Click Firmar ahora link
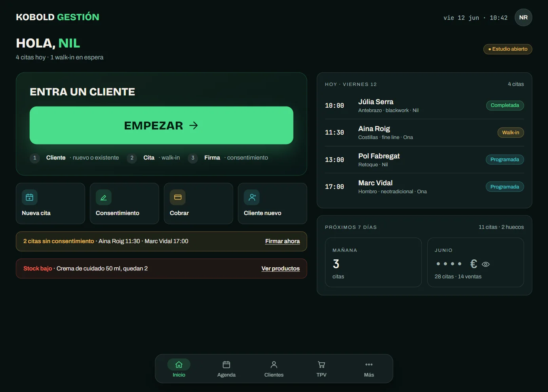This screenshot has height=392, width=548. (282, 241)
